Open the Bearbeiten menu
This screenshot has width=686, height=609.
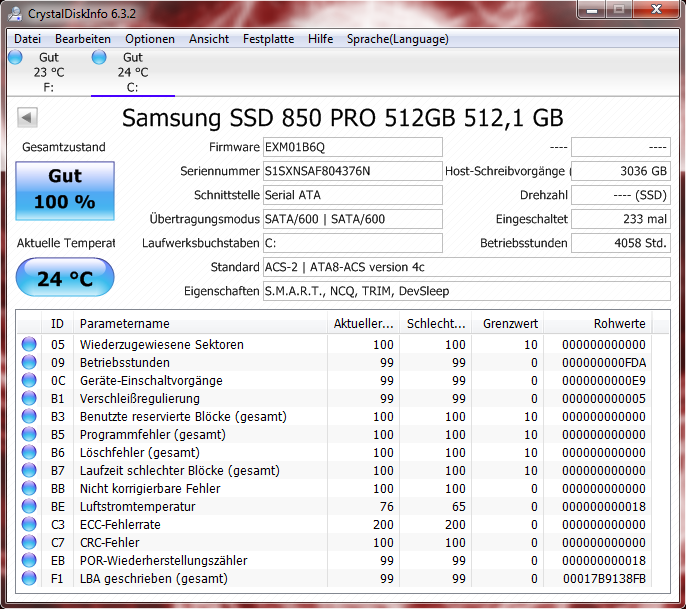(x=83, y=39)
